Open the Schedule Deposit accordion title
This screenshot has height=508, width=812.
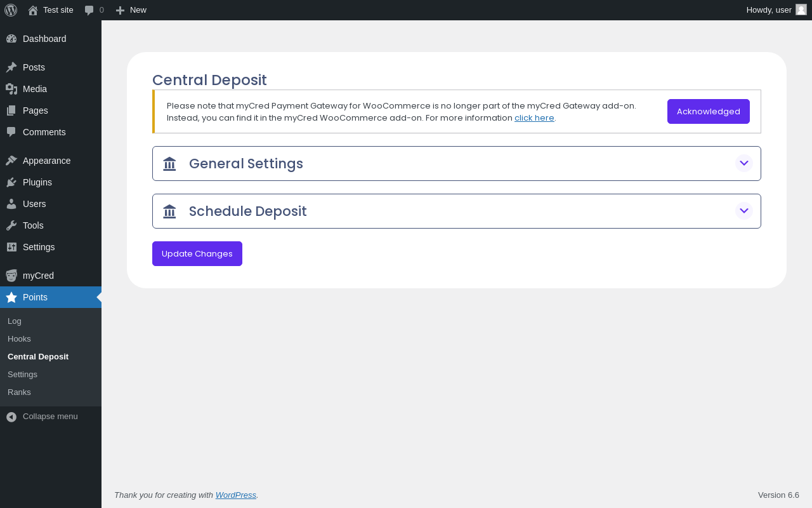click(248, 211)
